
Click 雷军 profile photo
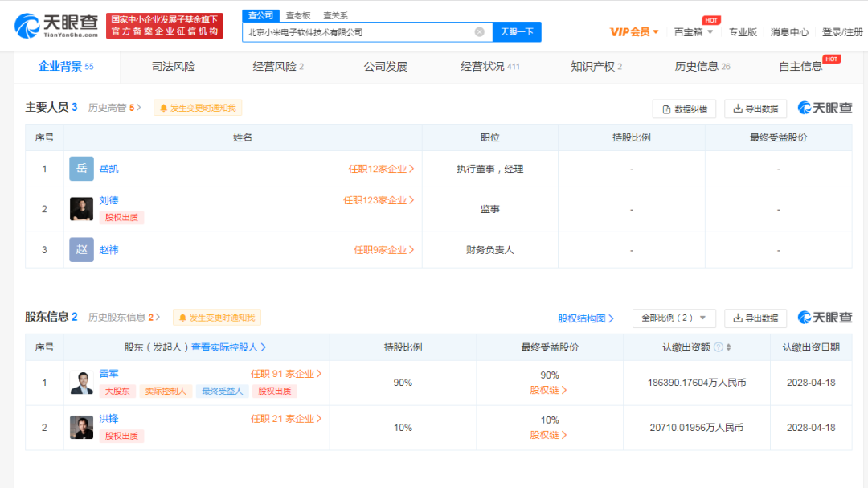click(x=81, y=383)
